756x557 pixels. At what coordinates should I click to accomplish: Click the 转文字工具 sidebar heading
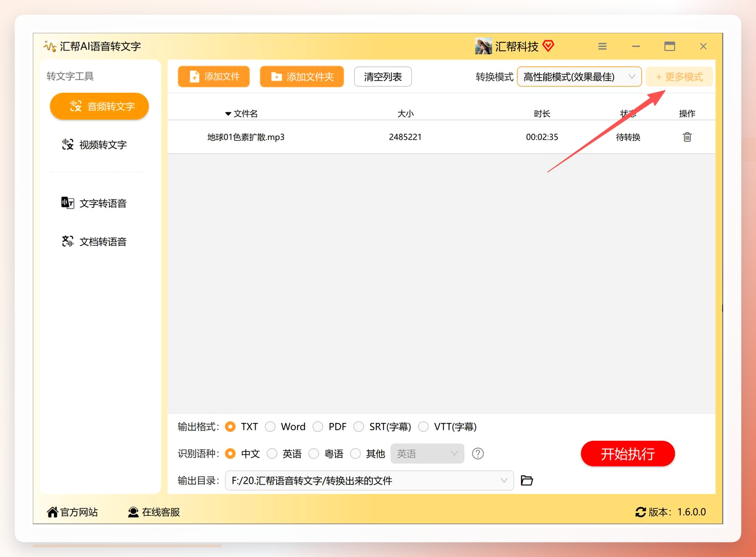click(70, 76)
